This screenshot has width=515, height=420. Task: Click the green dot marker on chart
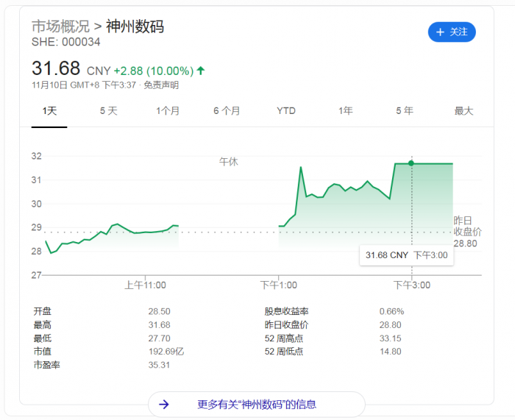411,163
